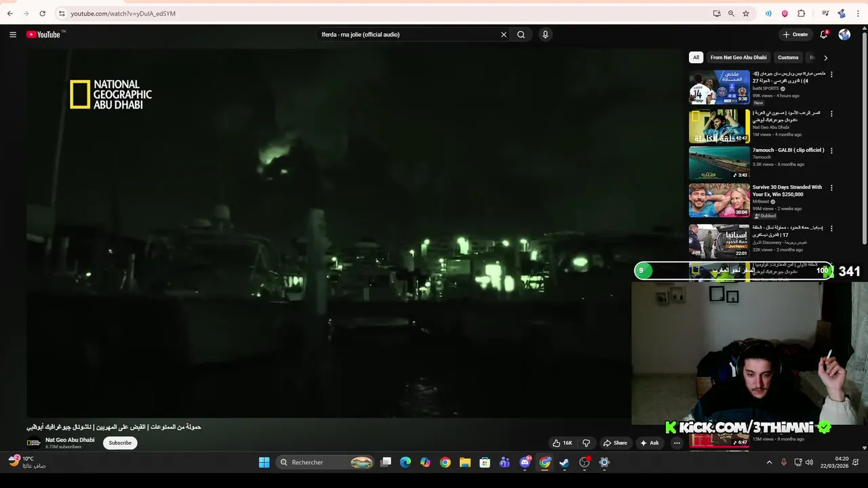This screenshot has width=868, height=488.
Task: Open the Nat Geo Abu Dhabi channel name
Action: pos(70,440)
